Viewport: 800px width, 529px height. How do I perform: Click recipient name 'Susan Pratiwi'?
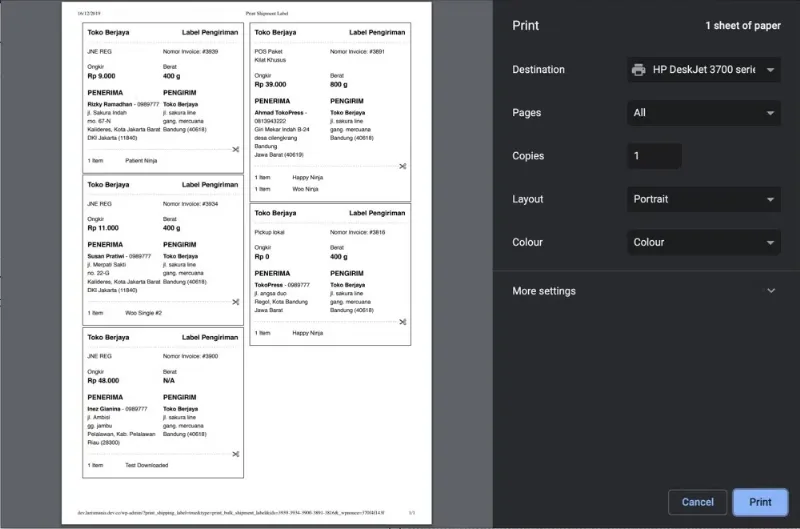coord(106,256)
